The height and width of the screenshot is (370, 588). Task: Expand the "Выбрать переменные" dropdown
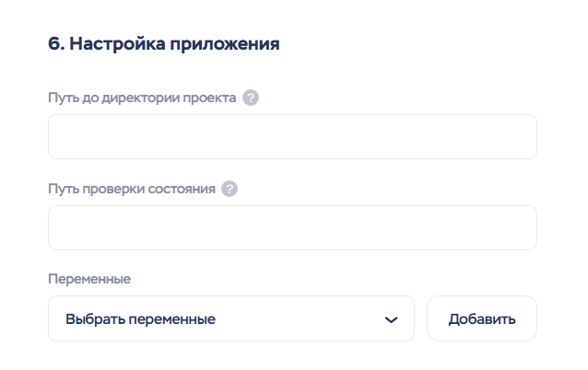coord(230,319)
